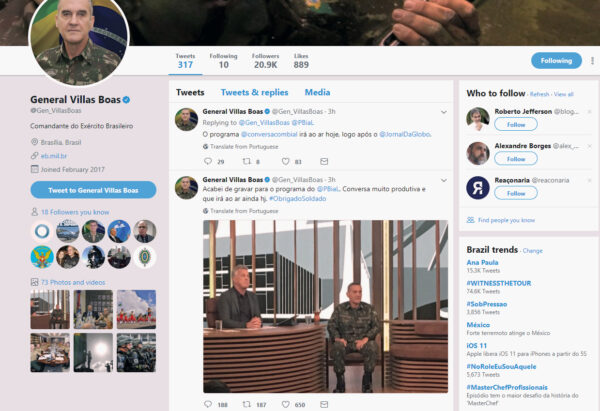600x411 pixels.
Task: Open Ana Paula trend
Action: click(483, 263)
